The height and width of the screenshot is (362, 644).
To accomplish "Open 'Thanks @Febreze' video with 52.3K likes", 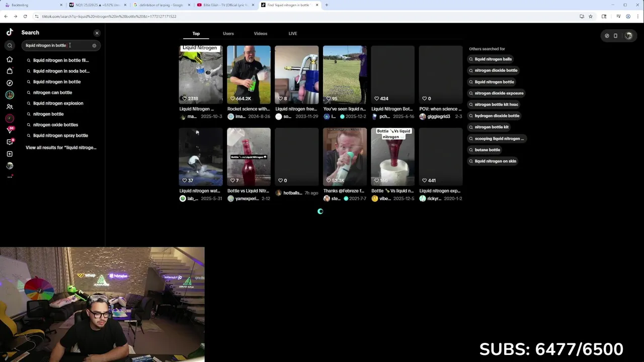I will [345, 156].
